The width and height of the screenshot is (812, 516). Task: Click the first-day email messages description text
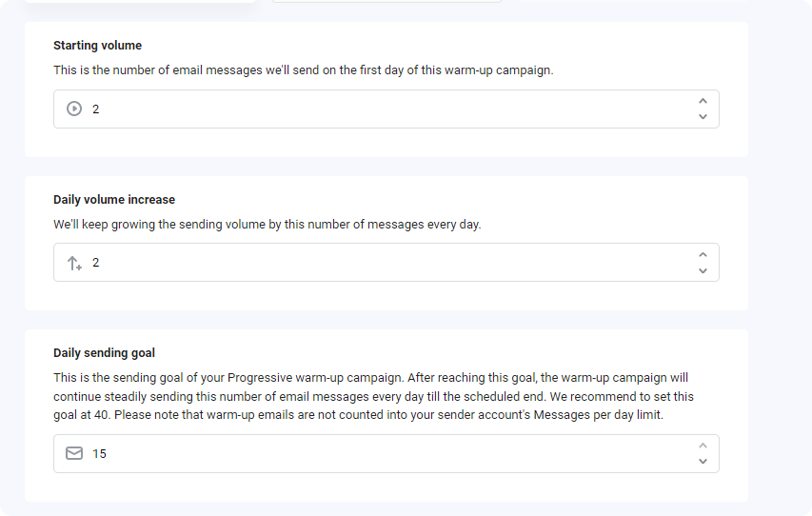(304, 70)
